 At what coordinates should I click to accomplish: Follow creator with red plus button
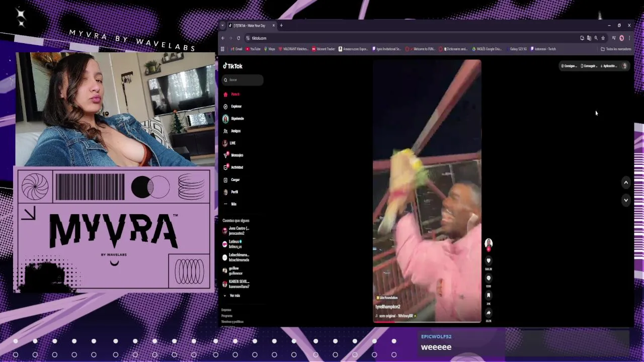pyautogui.click(x=488, y=249)
